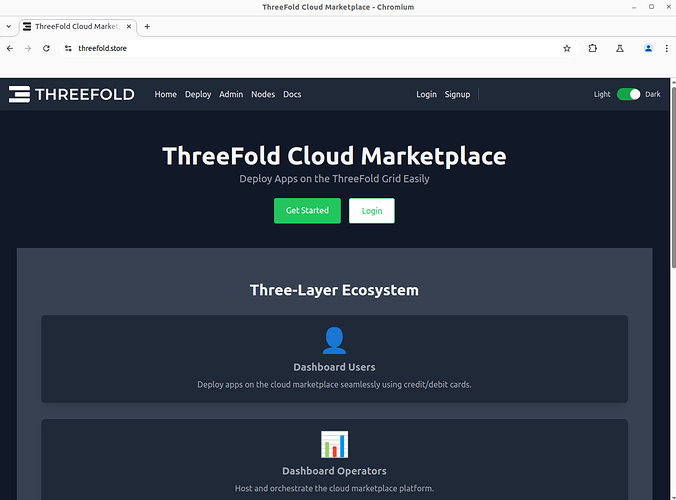Click the page vertical scrollbar thumb
Viewport: 676px width, 500px height.
coord(673,177)
